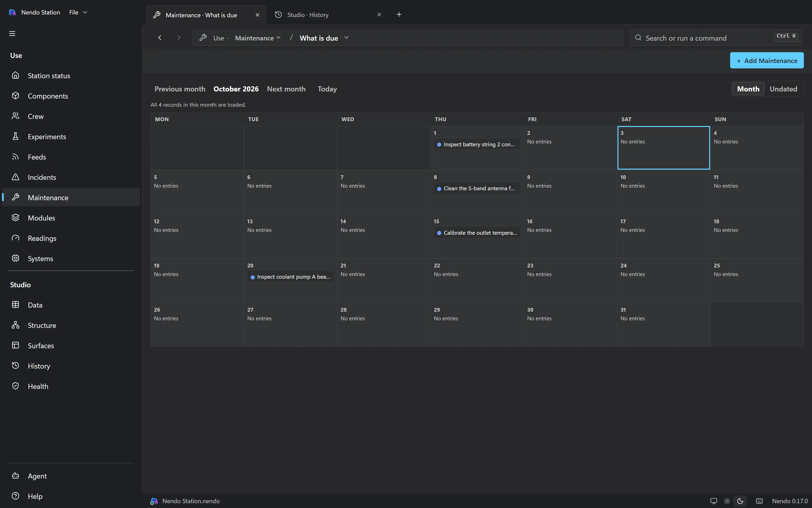812x508 pixels.
Task: Go to Next month
Action: [286, 89]
